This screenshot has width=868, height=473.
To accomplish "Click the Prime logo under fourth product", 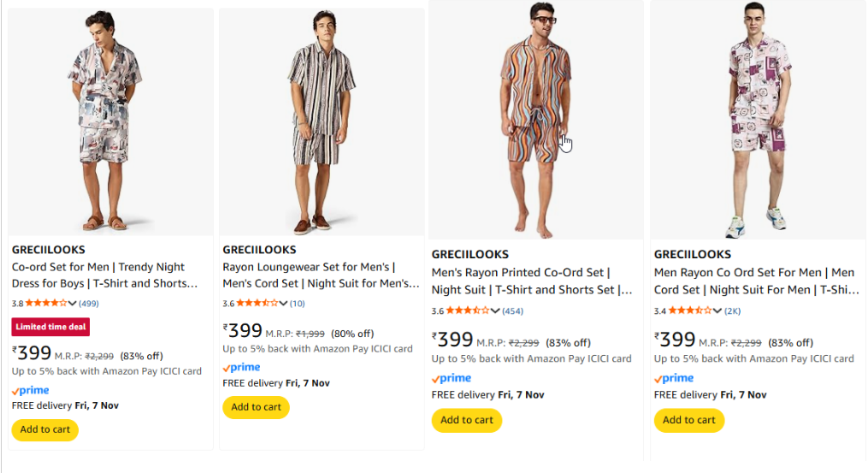I will pos(674,379).
